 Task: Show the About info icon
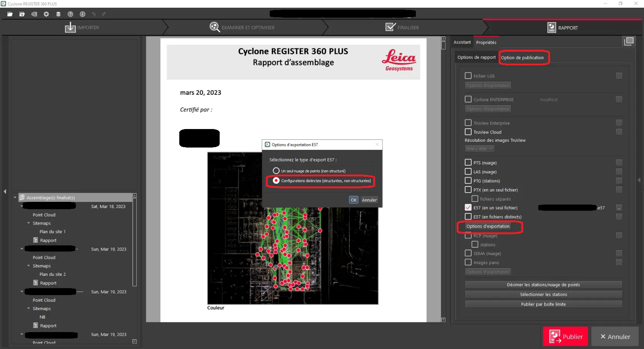click(x=82, y=14)
